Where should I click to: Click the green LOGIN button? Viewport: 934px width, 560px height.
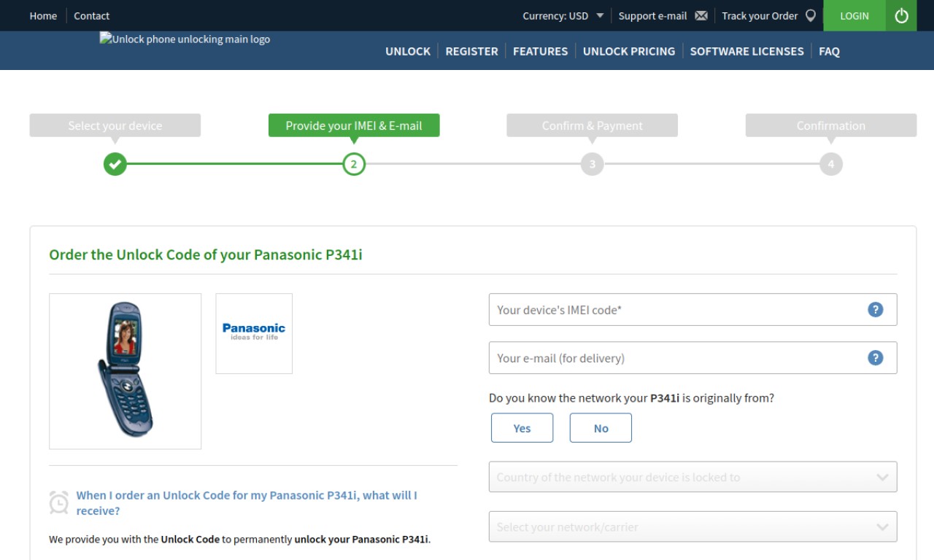[x=854, y=15]
